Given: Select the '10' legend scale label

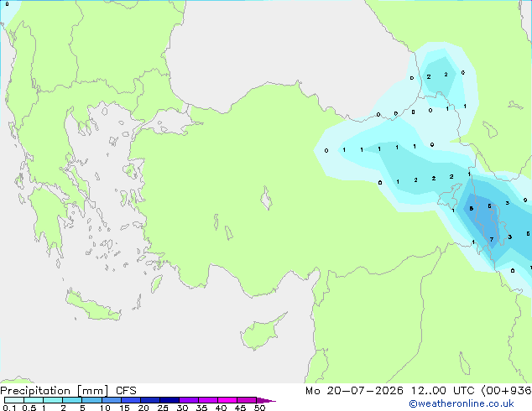Looking at the screenshot, I should point(105,408).
